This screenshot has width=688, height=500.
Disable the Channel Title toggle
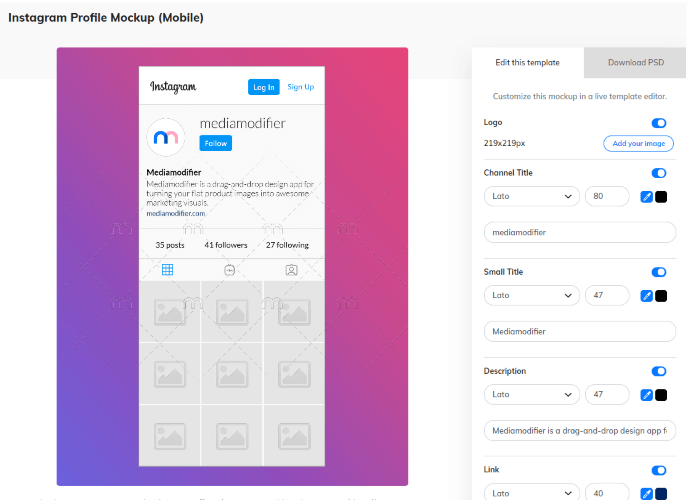coord(659,173)
